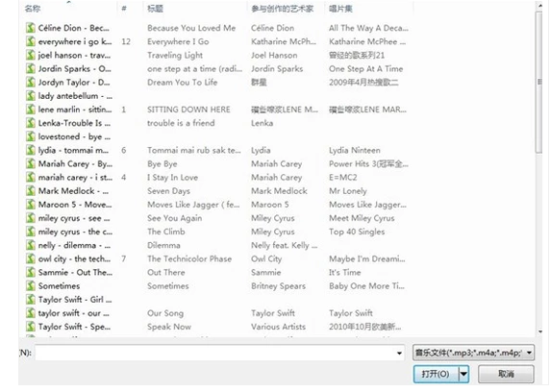Click the 取消 cancel button
The width and height of the screenshot is (550, 392).
click(x=506, y=374)
